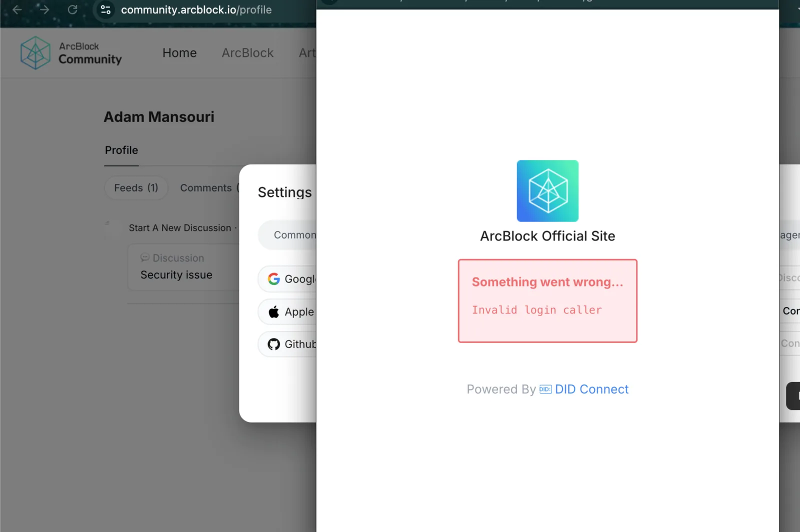
Task: Open the ArcBlock navigation item
Action: pyautogui.click(x=247, y=53)
